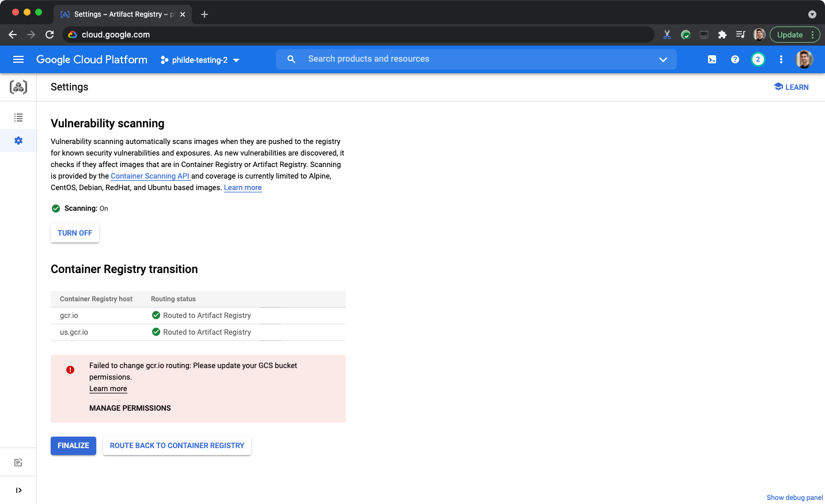The height and width of the screenshot is (504, 825).
Task: Click the red error icon in the alert
Action: 70,370
